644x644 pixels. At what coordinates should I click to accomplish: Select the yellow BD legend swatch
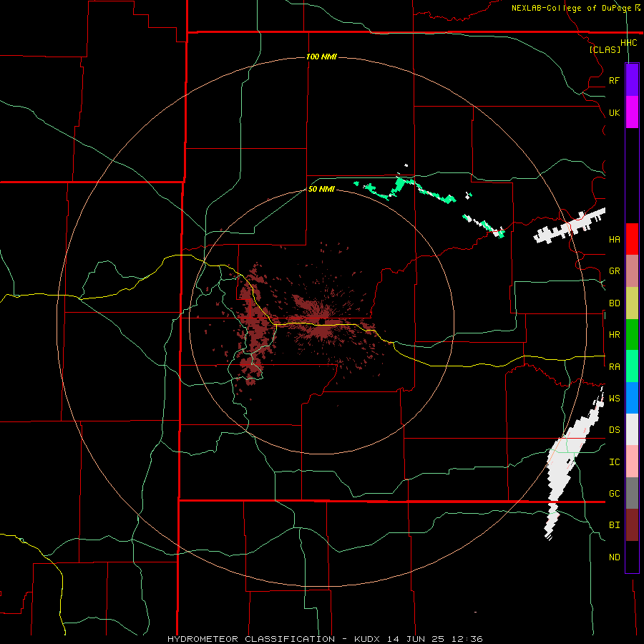pyautogui.click(x=632, y=303)
